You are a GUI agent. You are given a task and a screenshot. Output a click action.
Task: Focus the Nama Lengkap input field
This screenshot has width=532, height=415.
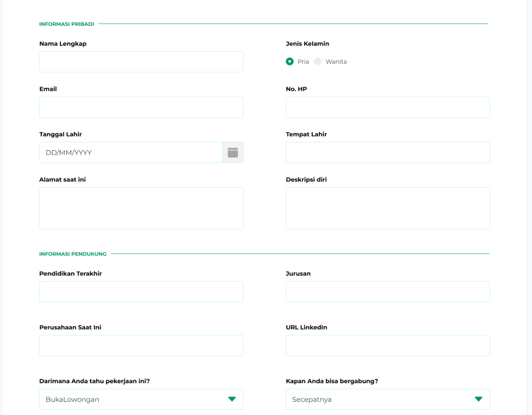[141, 62]
